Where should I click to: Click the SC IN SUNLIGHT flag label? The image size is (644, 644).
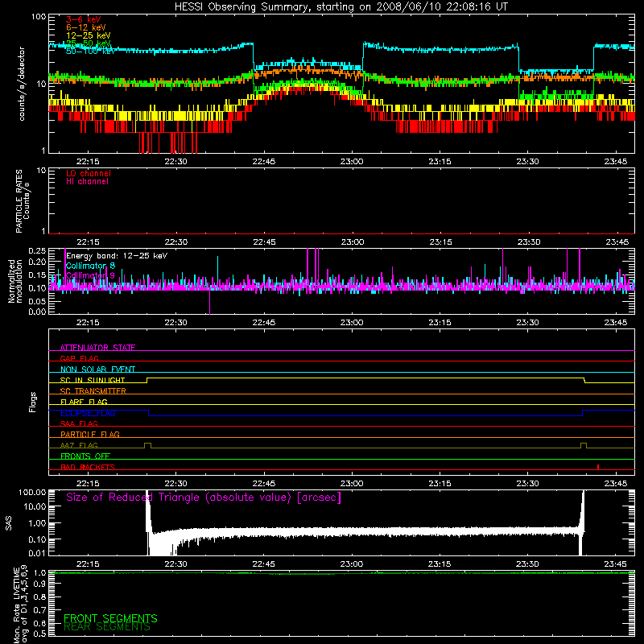93,380
